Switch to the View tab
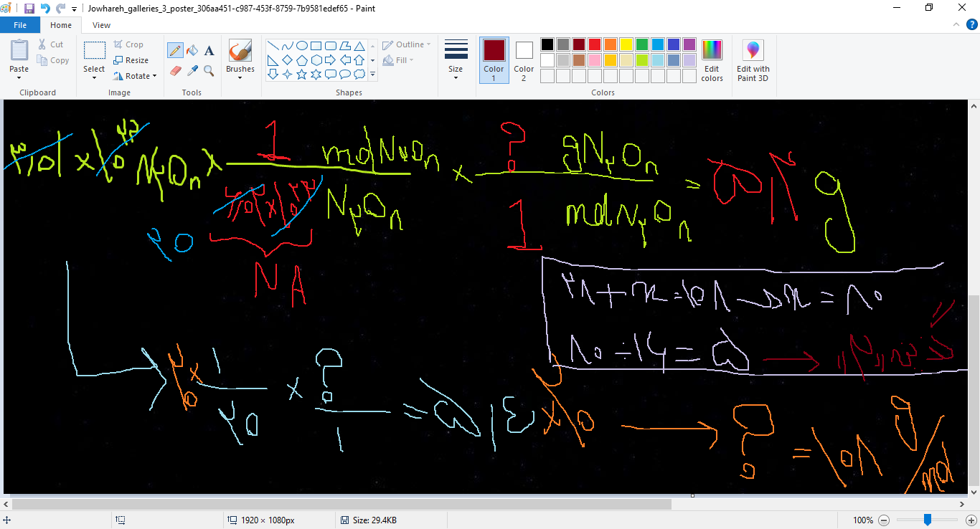This screenshot has width=980, height=529. click(x=101, y=25)
